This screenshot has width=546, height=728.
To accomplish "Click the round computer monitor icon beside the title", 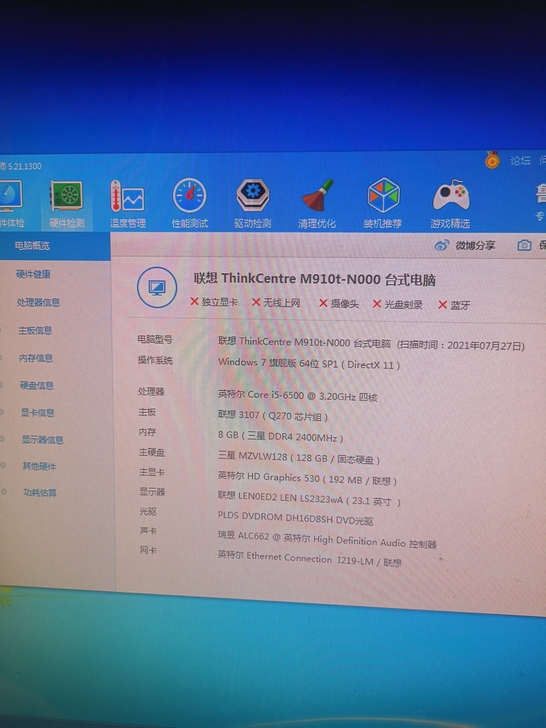I will point(157,287).
